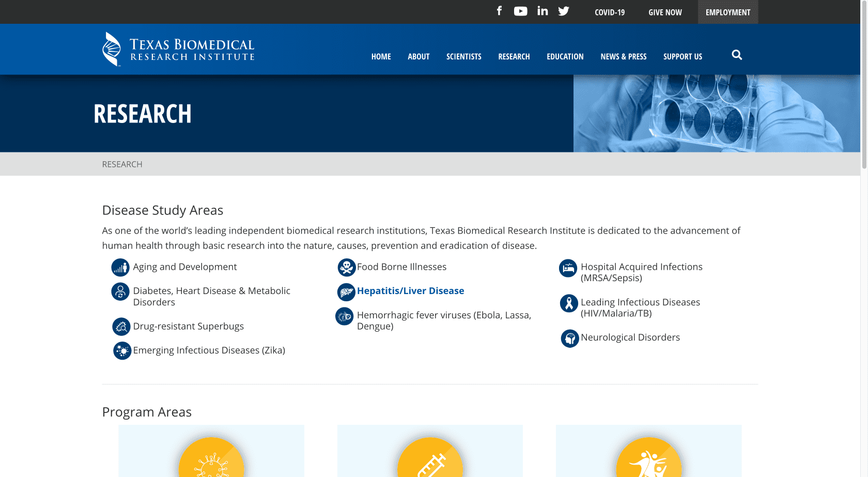This screenshot has height=477, width=868.
Task: Click the lab gloves banner image
Action: tap(717, 113)
